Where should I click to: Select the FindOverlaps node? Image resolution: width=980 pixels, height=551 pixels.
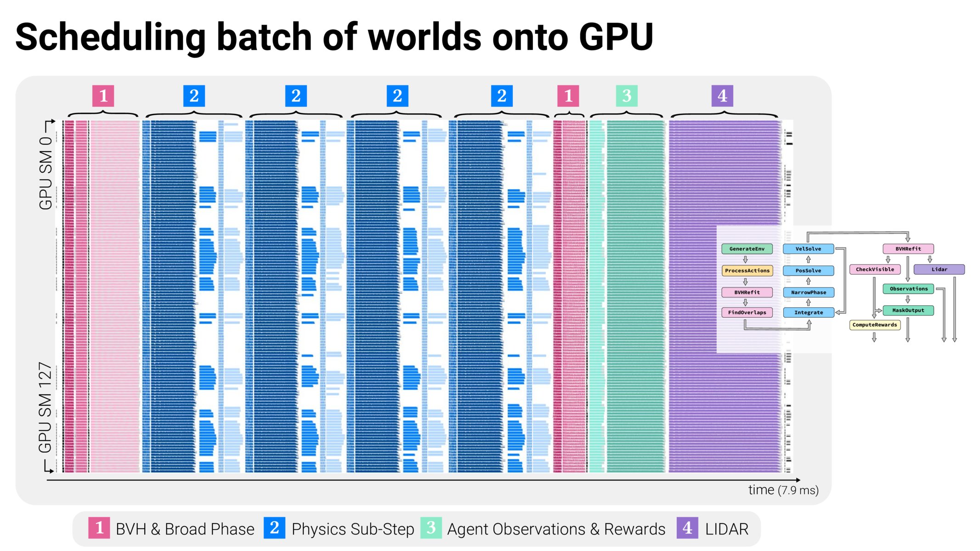[x=747, y=312]
